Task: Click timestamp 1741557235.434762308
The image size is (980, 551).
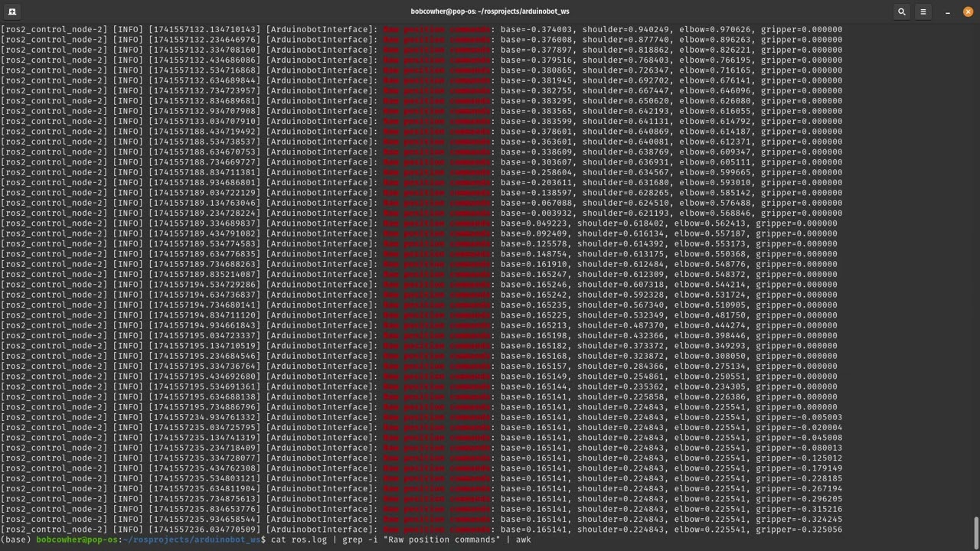Action: (x=204, y=468)
